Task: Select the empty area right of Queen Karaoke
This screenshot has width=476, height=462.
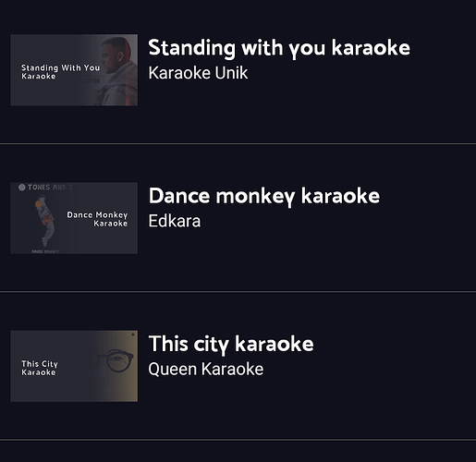Action: [368, 370]
